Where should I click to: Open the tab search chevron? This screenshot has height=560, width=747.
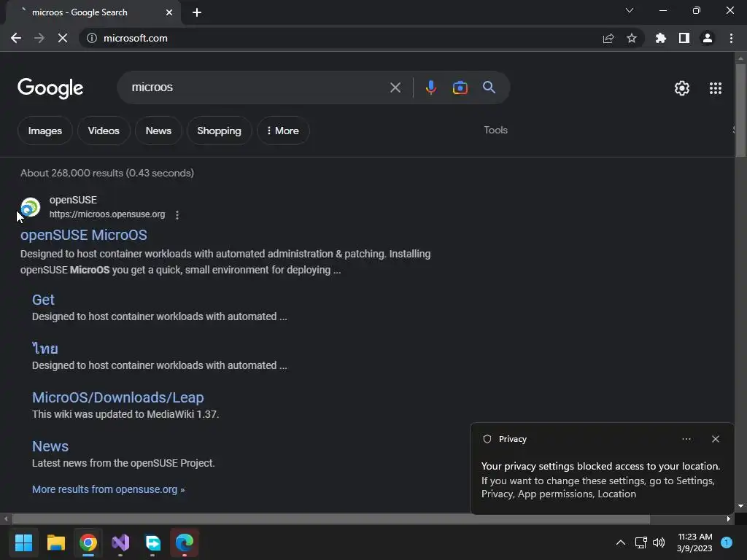click(x=630, y=10)
